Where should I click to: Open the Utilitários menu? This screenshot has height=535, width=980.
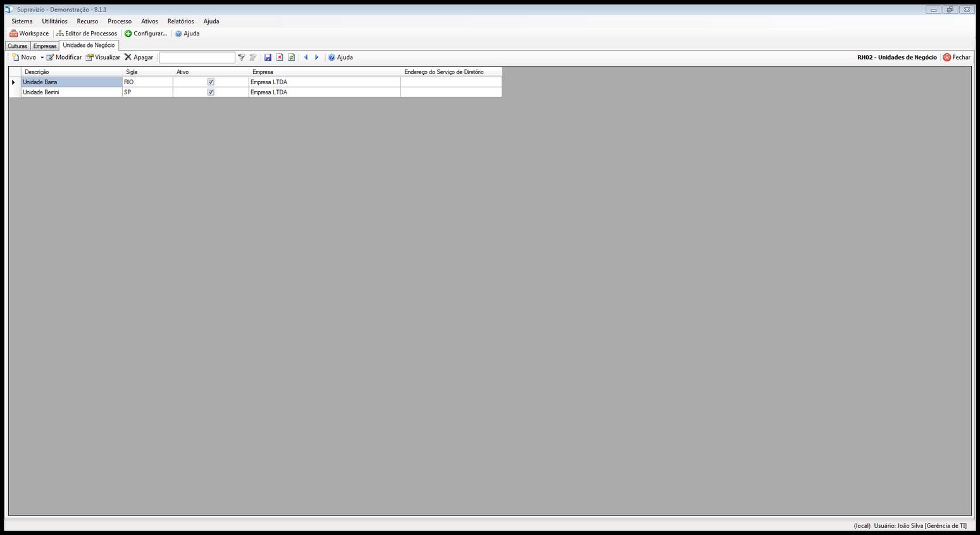pos(55,21)
